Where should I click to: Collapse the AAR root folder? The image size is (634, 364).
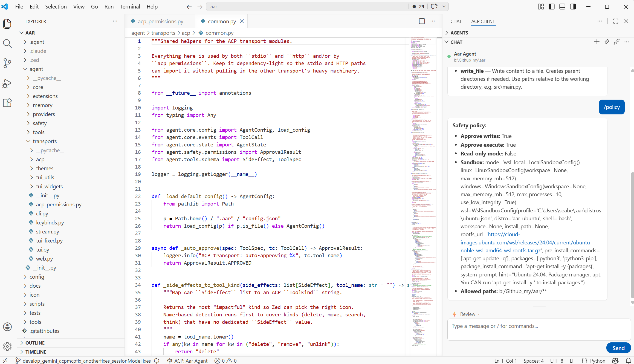(x=30, y=33)
